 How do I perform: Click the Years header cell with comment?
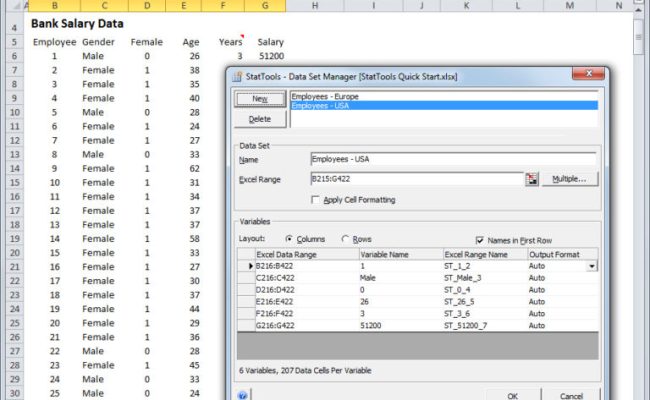[230, 42]
